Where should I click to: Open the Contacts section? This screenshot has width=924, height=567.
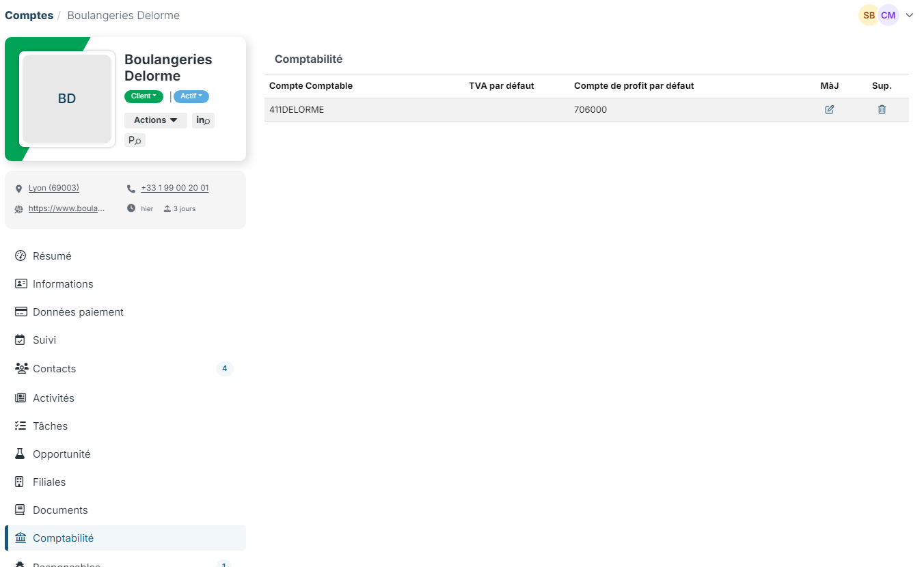pos(125,369)
